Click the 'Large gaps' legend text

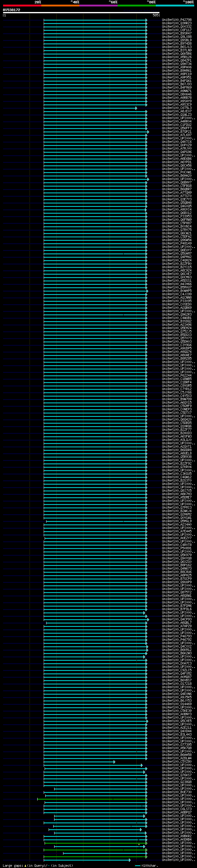click(x=13, y=866)
